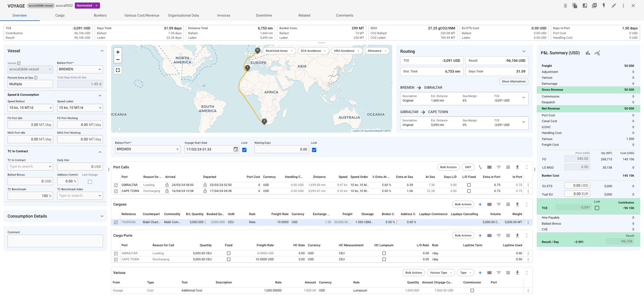This screenshot has height=300, width=644.
Task: Download the Port Calls table
Action: coord(517,167)
